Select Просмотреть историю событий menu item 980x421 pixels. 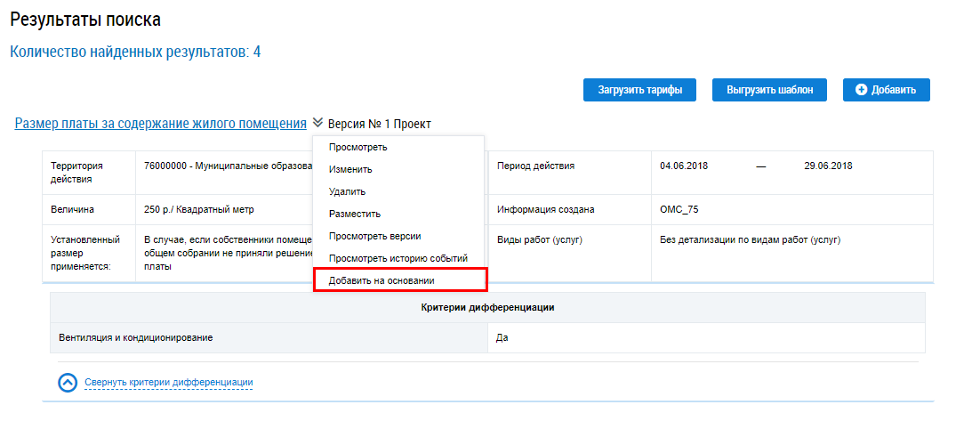(398, 258)
